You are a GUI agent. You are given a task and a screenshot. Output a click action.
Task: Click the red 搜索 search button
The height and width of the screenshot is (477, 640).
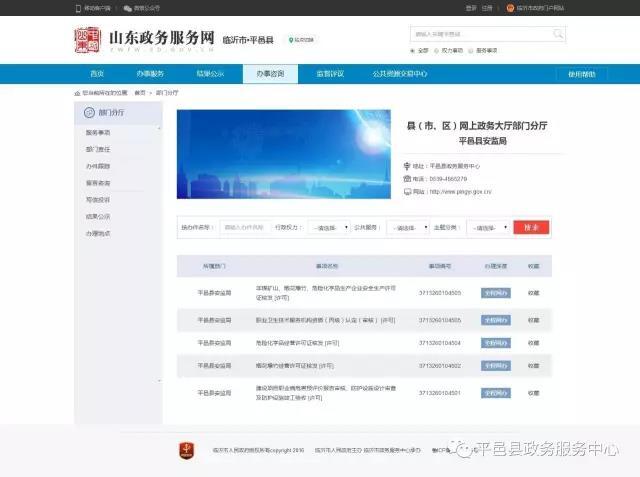(531, 227)
